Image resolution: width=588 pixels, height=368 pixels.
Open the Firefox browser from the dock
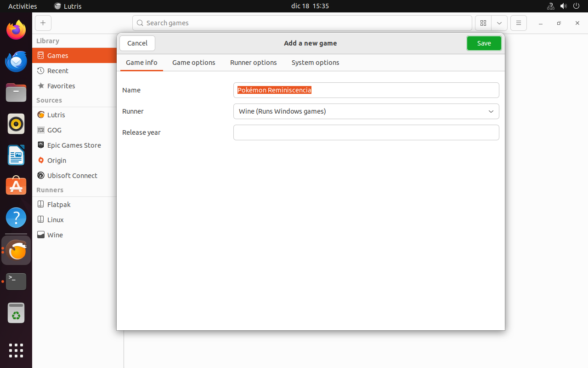click(x=16, y=30)
